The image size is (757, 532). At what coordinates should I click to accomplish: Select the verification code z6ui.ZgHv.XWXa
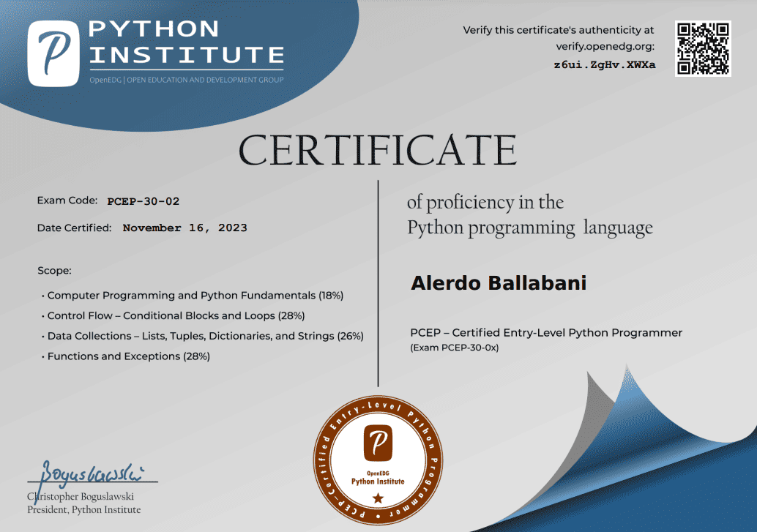pos(604,64)
